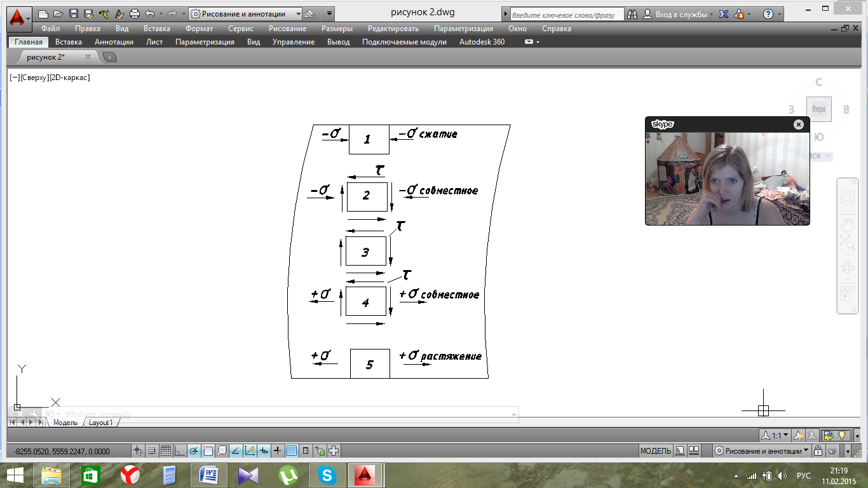Toggle Dynamic Input in status bar

click(x=264, y=451)
